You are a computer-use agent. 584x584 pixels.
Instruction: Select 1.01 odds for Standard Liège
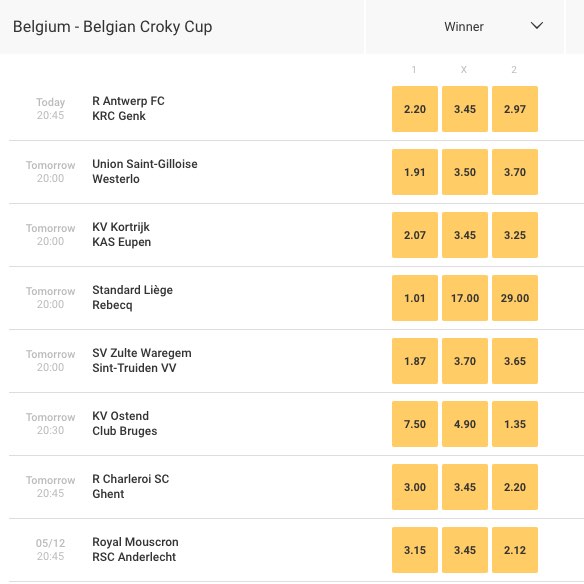(x=415, y=298)
